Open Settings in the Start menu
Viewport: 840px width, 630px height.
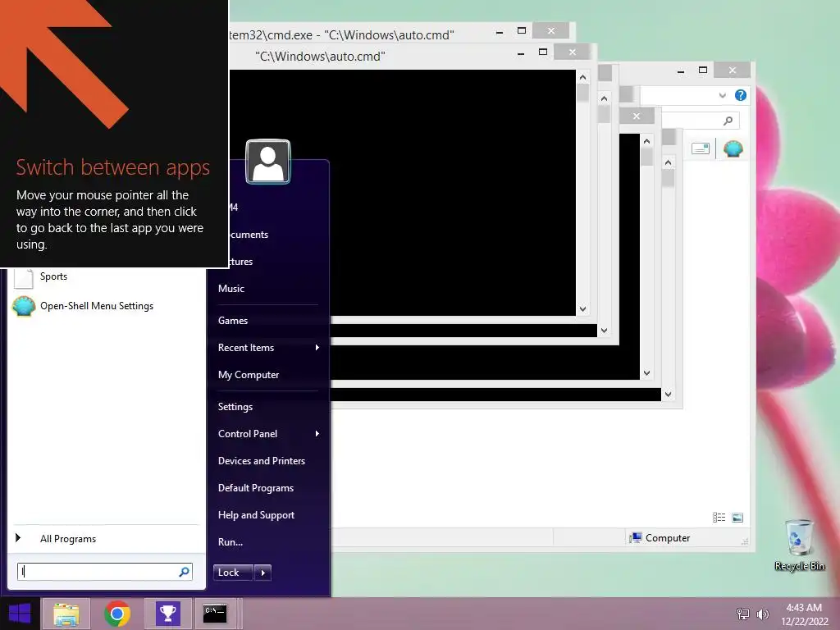tap(235, 407)
